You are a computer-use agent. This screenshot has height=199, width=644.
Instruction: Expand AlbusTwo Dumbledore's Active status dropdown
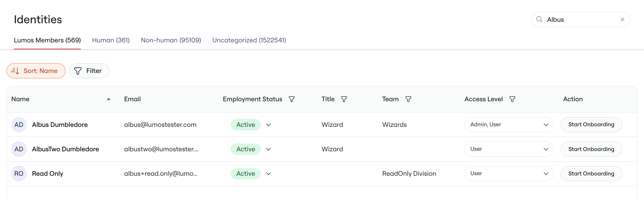268,149
